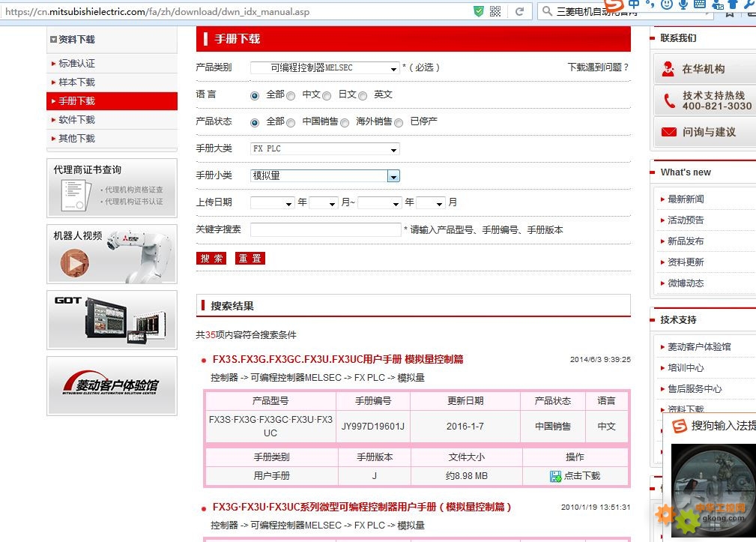Open the 售后服务中心 link

tap(695, 389)
